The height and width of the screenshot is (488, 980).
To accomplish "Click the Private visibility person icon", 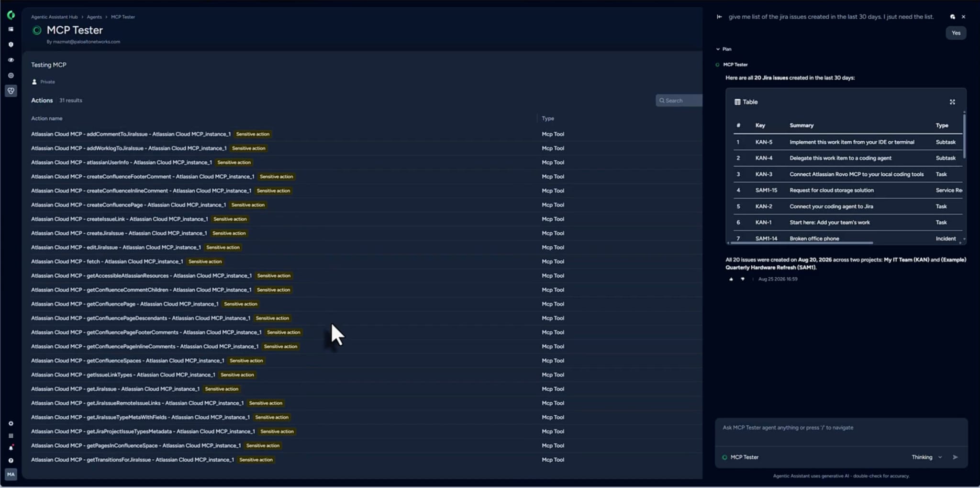I will tap(34, 82).
